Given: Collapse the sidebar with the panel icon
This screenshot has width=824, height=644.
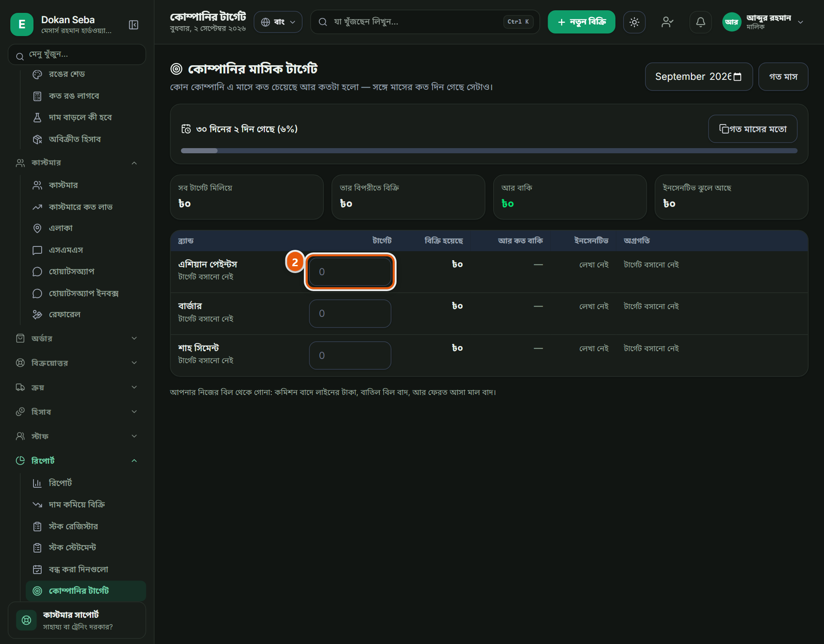Looking at the screenshot, I should click(133, 25).
